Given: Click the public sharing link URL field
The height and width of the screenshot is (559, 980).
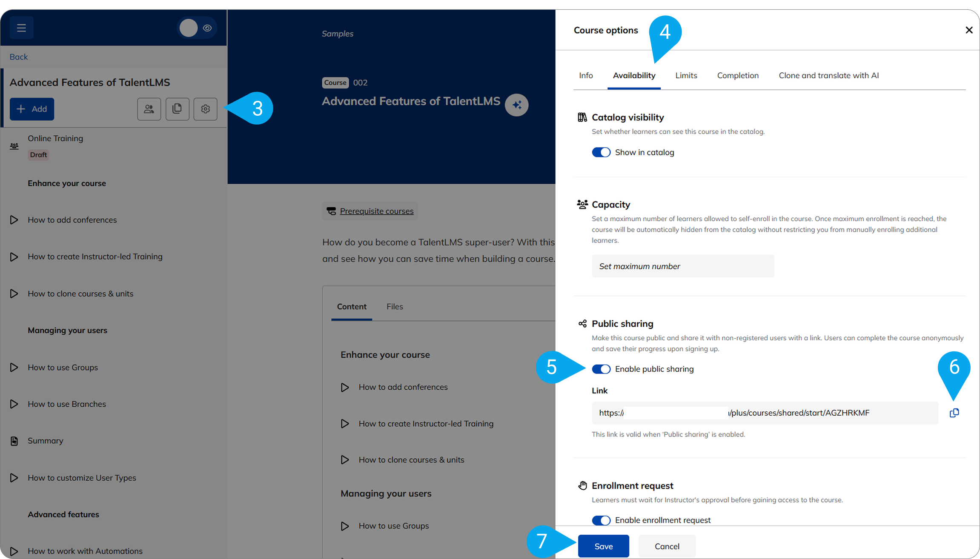Looking at the screenshot, I should (x=765, y=413).
